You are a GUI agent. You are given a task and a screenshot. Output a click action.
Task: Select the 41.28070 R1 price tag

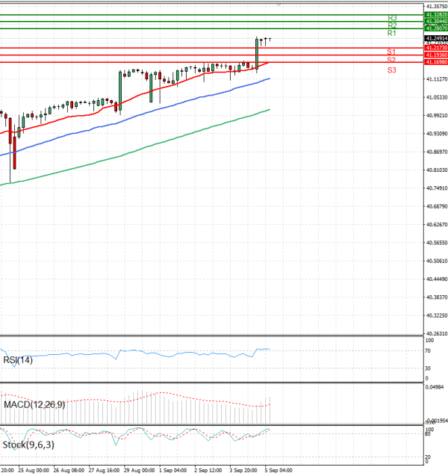click(435, 28)
